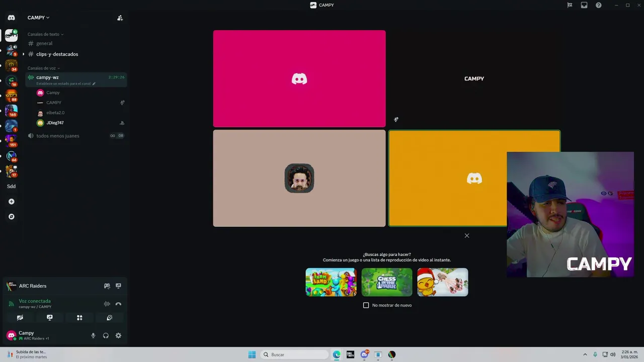Image resolution: width=644 pixels, height=362 pixels.
Task: Open user settings gear icon
Action: (118, 335)
